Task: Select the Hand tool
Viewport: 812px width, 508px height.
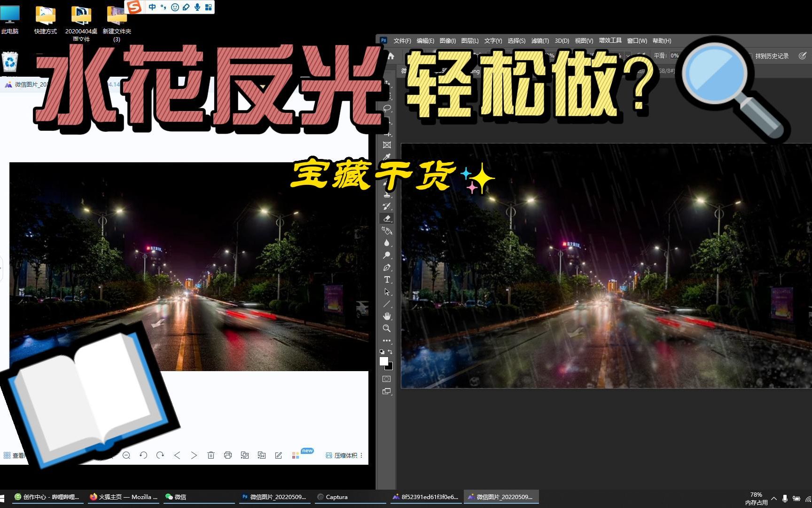Action: [387, 316]
